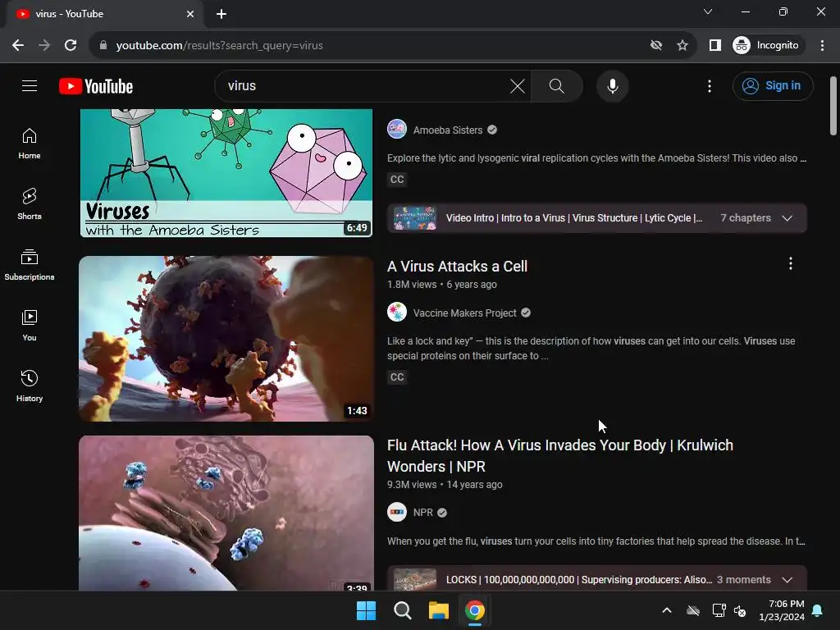This screenshot has width=840, height=630.
Task: Visit the NPR channel name
Action: (x=422, y=513)
